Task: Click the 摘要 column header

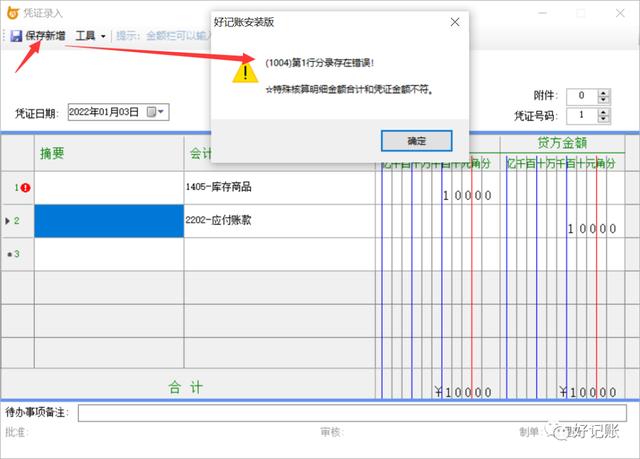Action: (x=109, y=153)
